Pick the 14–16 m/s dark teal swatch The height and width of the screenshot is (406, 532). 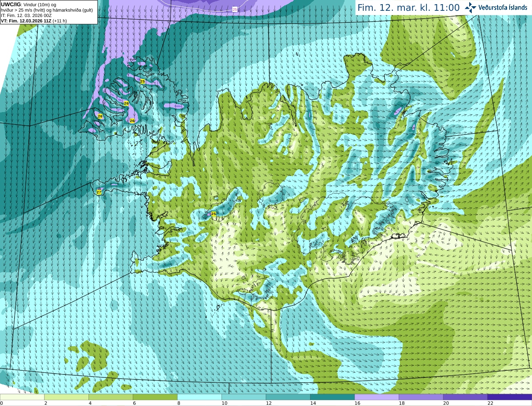click(332, 397)
